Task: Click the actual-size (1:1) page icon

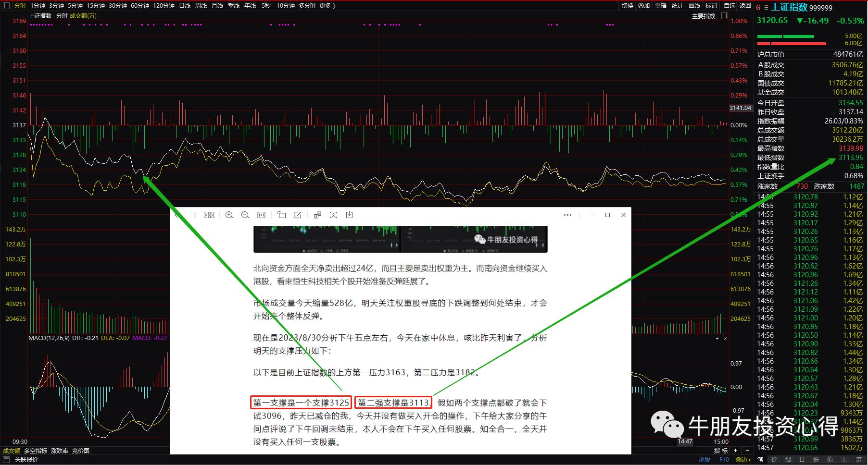Action: click(x=261, y=215)
